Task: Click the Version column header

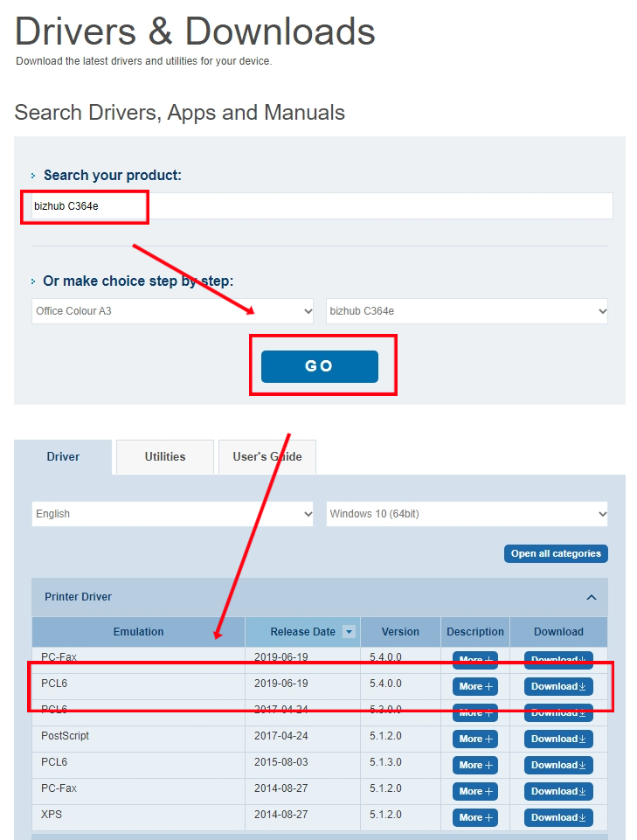Action: pos(400,632)
